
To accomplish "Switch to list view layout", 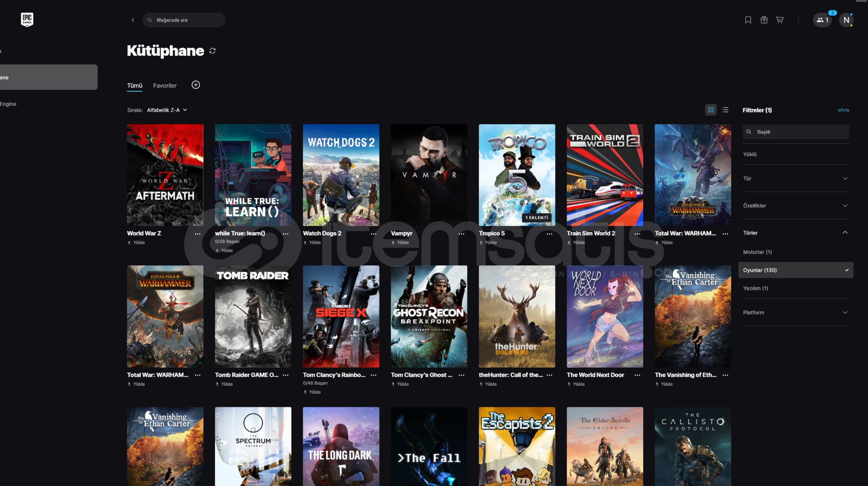I will [725, 110].
